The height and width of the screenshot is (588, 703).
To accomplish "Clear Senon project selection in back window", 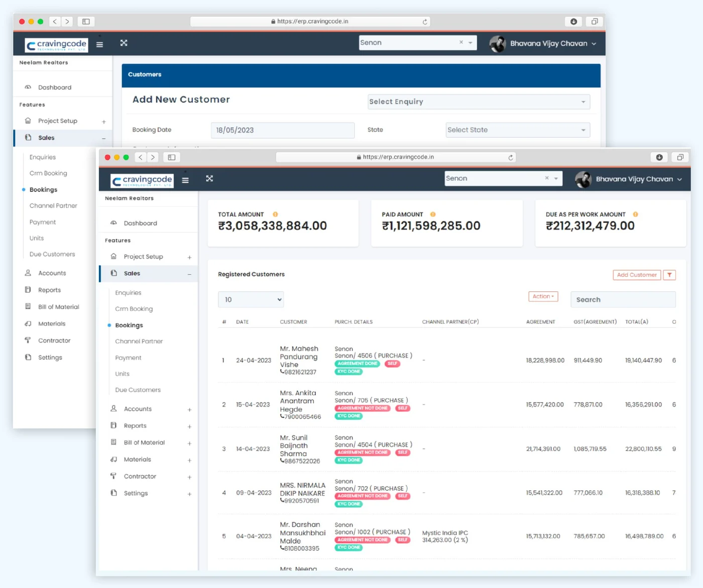I will click(x=461, y=43).
